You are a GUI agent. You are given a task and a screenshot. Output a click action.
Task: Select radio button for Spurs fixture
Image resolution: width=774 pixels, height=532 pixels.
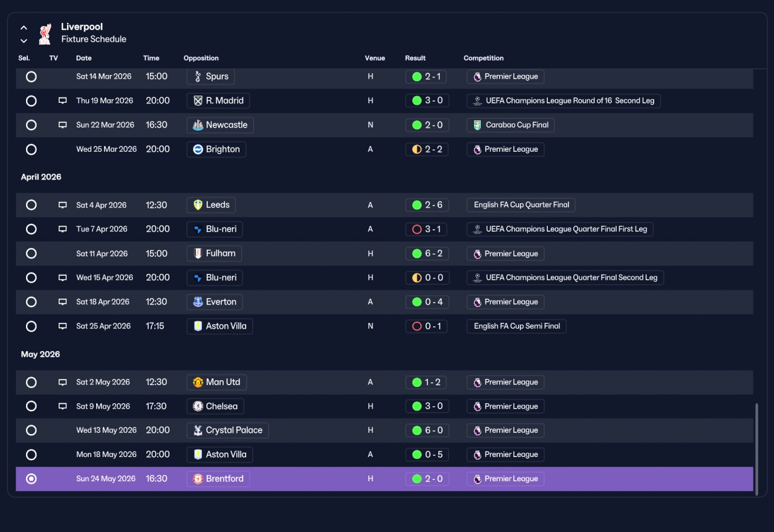pyautogui.click(x=31, y=77)
